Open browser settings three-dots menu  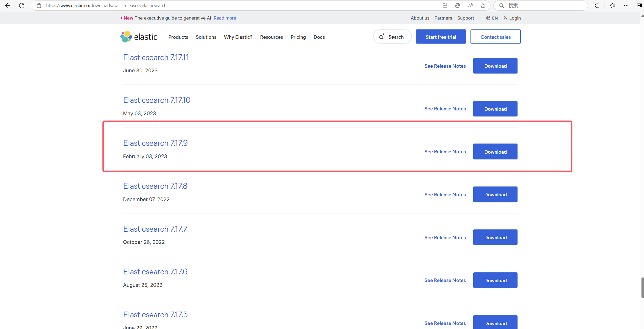tap(626, 5)
